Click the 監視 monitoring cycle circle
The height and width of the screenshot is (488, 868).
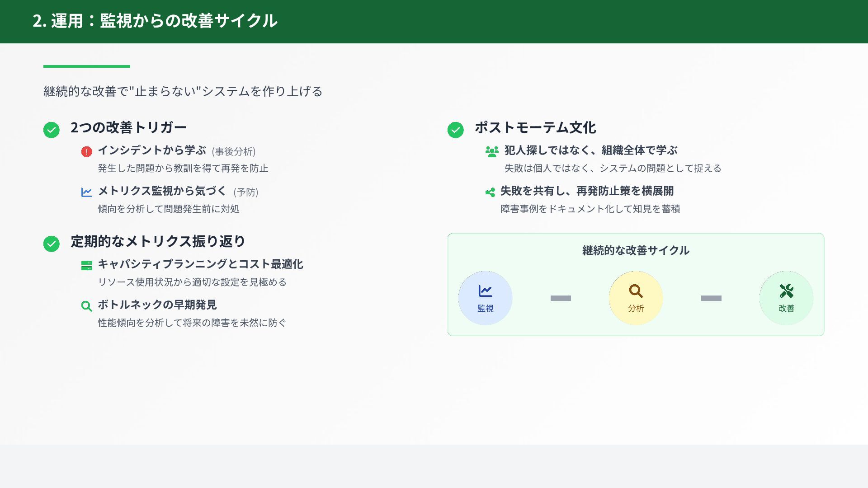coord(485,298)
